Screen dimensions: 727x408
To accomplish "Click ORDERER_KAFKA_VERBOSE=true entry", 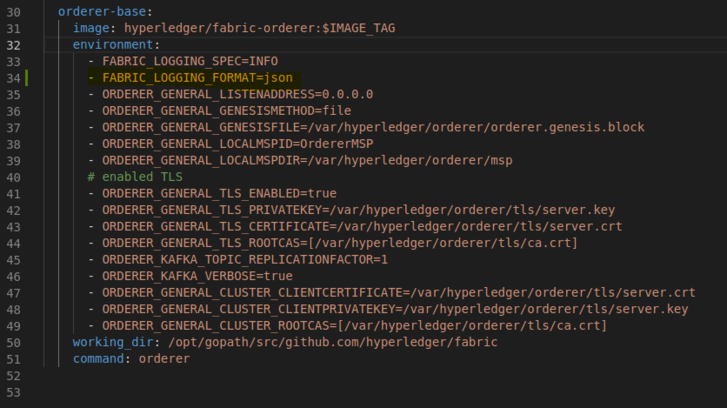I will [x=198, y=276].
